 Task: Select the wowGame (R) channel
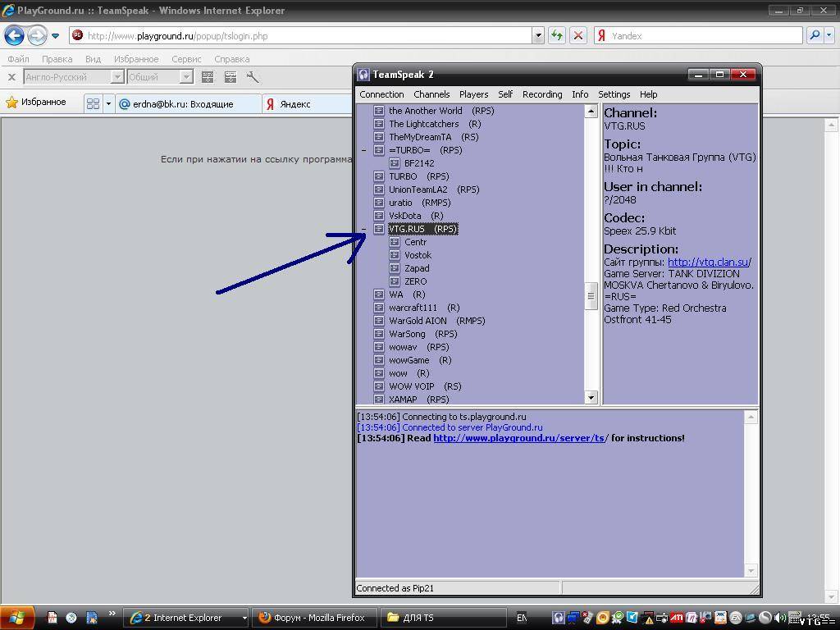(420, 361)
